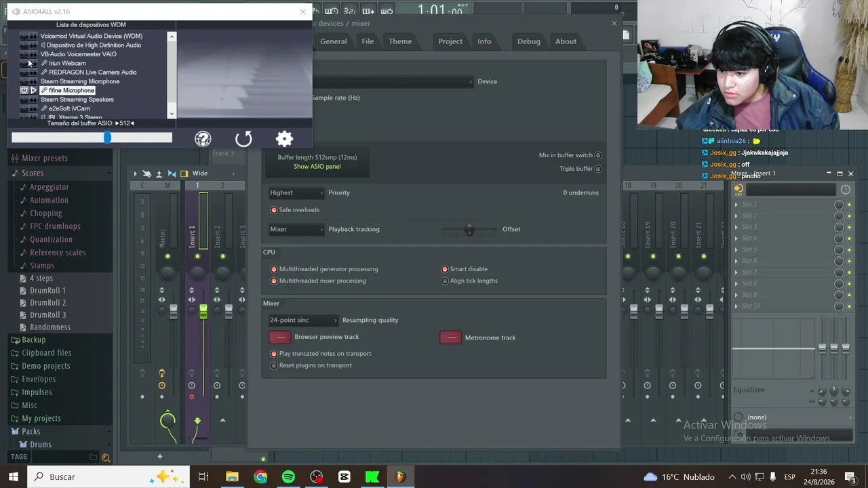Screen dimensions: 868x488
Task: Open the audio Device dropdown
Action: tap(393, 81)
